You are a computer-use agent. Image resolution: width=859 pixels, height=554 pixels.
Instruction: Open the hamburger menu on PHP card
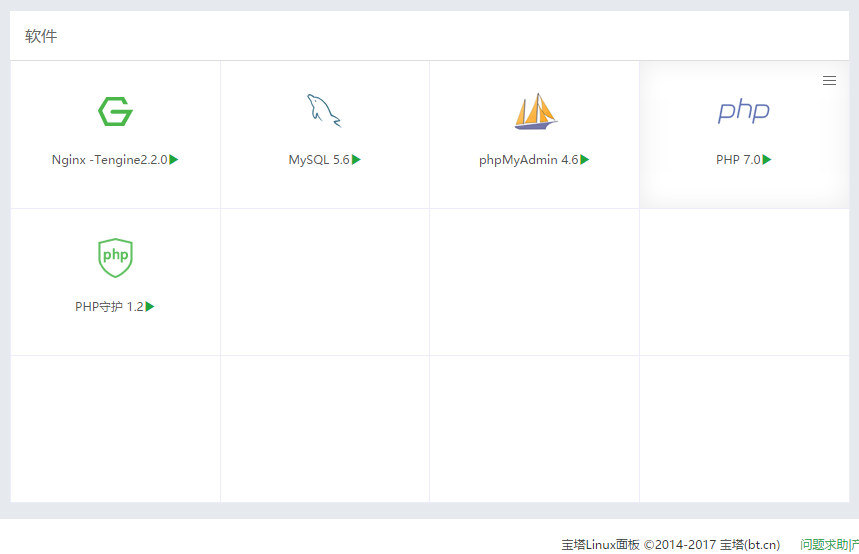(829, 81)
